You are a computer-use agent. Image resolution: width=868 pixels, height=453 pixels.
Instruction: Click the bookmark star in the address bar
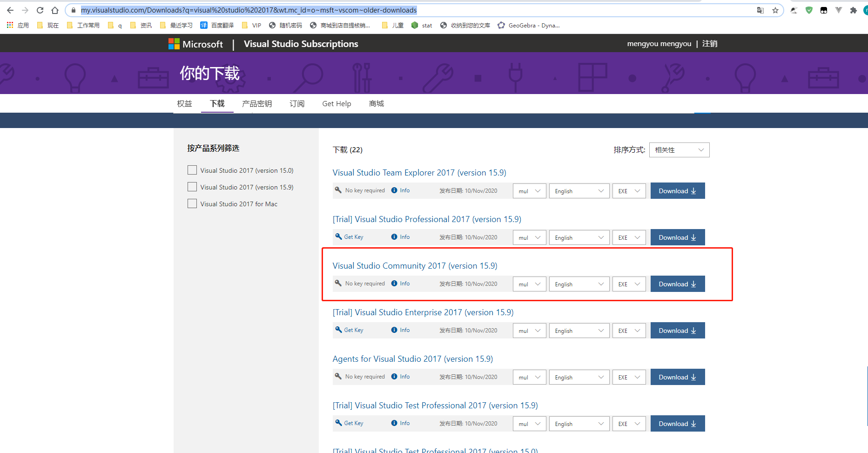(775, 10)
